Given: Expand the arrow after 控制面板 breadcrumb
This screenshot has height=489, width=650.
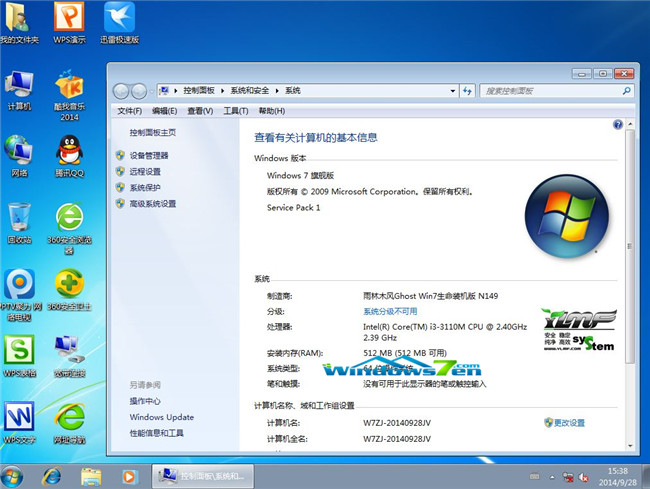Looking at the screenshot, I should pyautogui.click(x=223, y=91).
